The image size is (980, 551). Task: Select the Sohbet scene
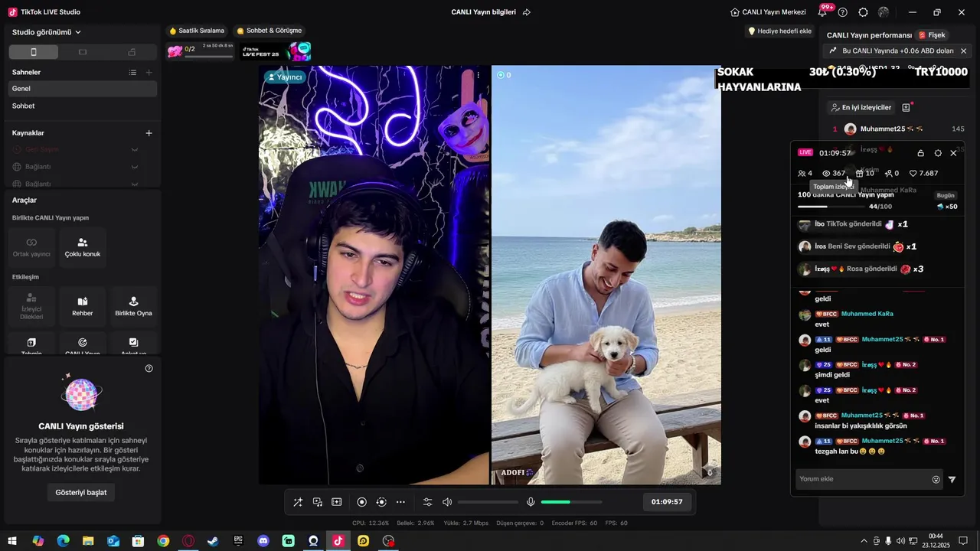pyautogui.click(x=83, y=106)
